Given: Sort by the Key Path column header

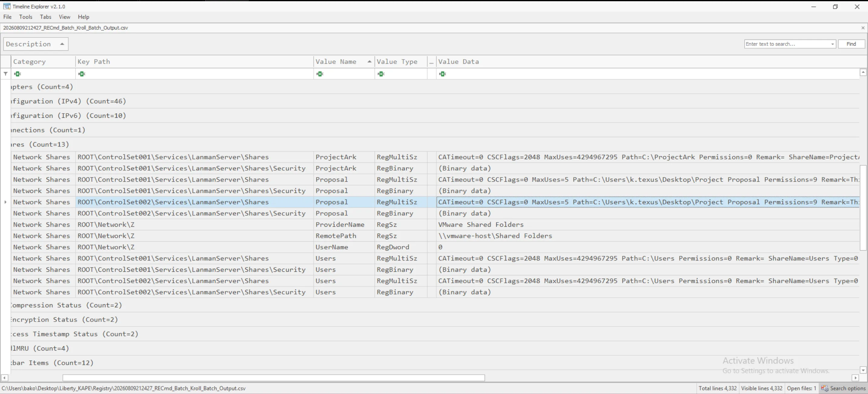Looking at the screenshot, I should click(195, 62).
